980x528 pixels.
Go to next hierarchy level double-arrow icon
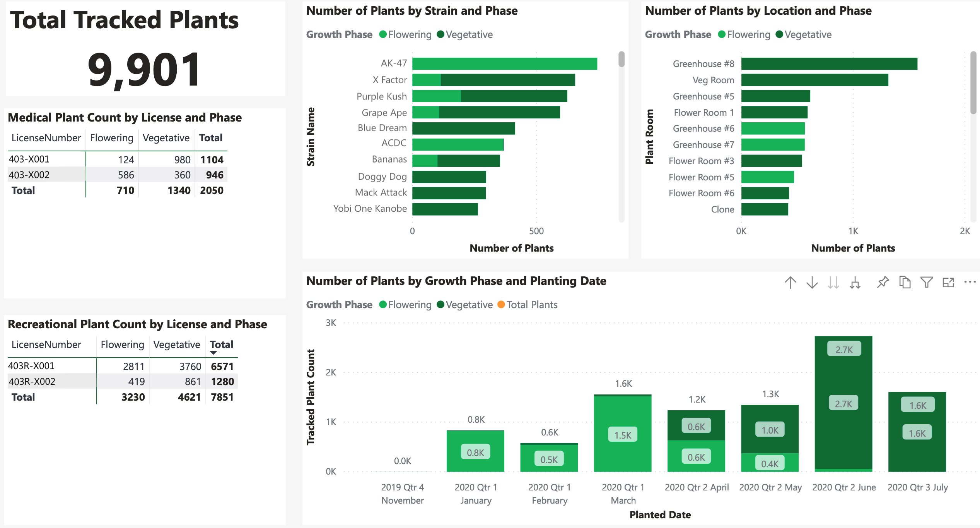tap(833, 283)
